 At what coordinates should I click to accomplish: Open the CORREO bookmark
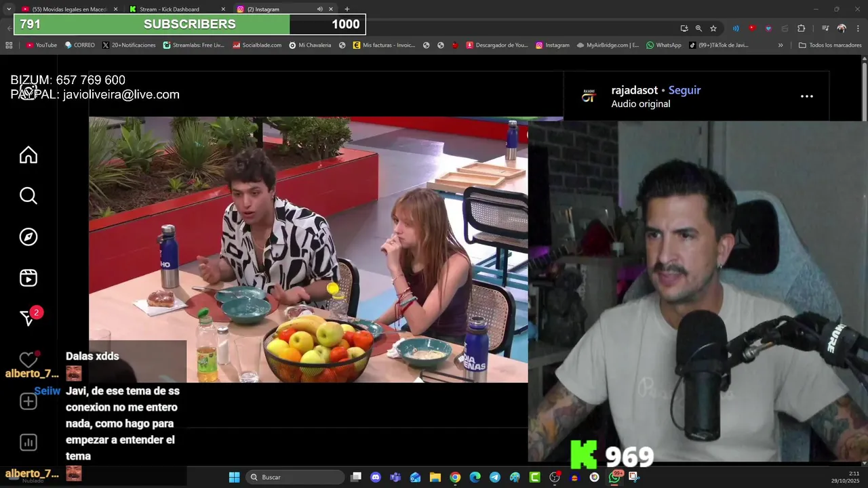(79, 45)
